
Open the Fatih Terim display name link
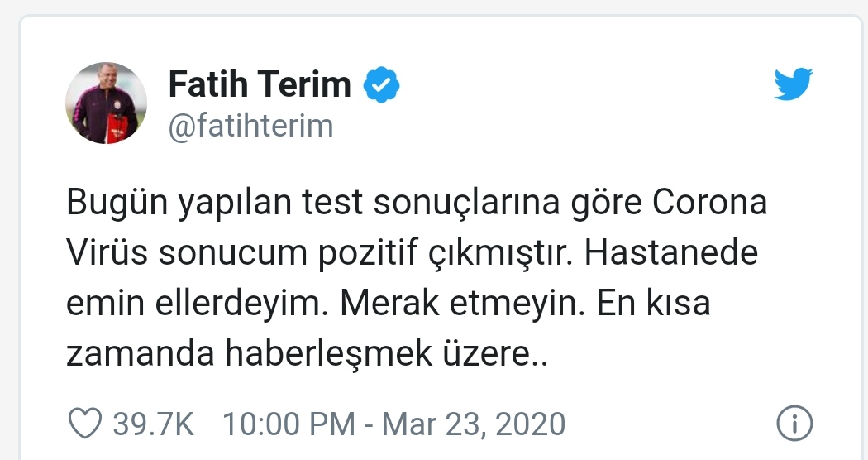click(x=260, y=84)
